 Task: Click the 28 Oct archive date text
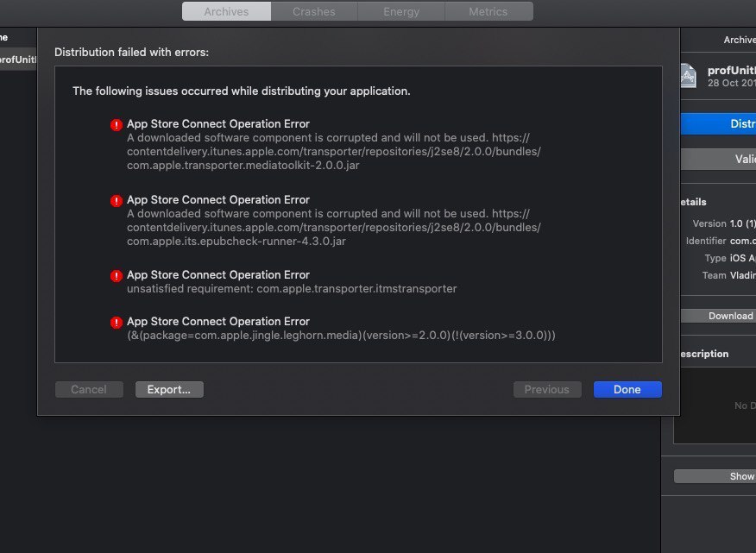[x=732, y=83]
